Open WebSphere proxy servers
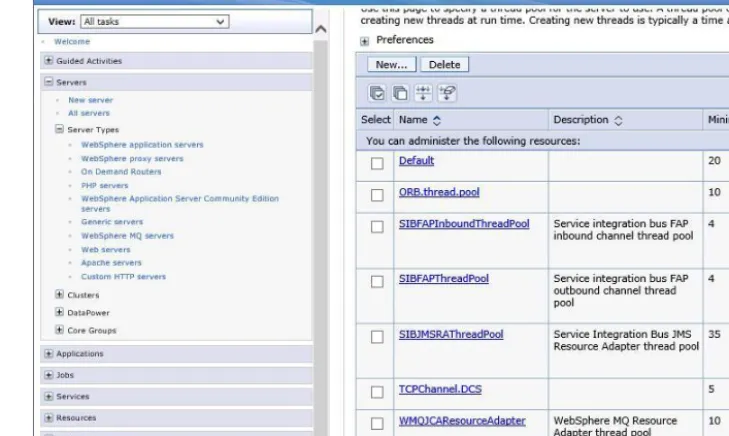Image resolution: width=729 pixels, height=436 pixels. point(132,159)
